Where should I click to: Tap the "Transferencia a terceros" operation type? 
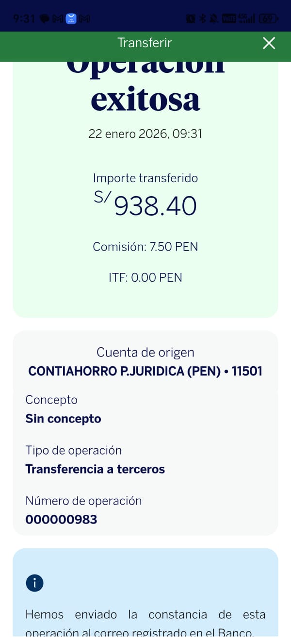click(95, 469)
